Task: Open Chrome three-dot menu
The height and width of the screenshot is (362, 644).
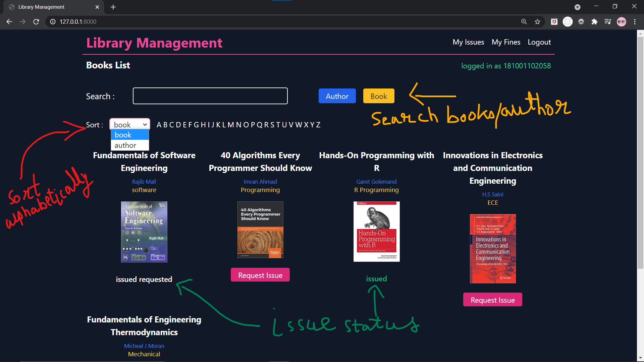Action: (x=635, y=22)
